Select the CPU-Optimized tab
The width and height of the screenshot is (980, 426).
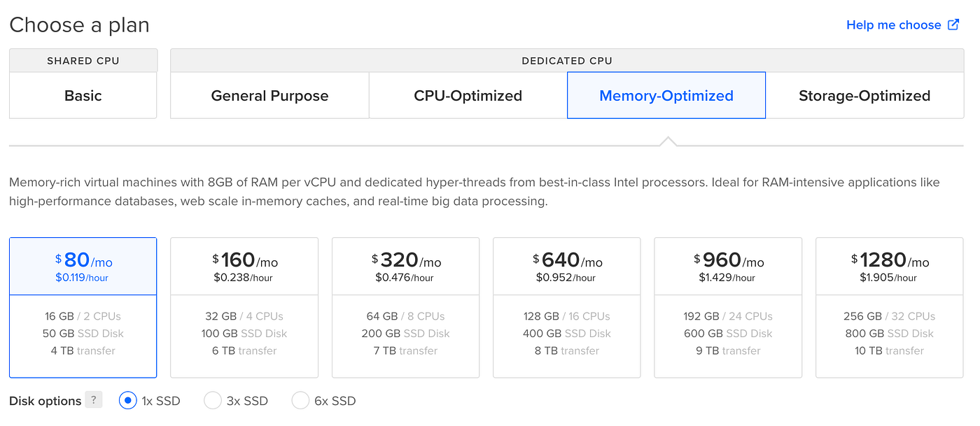[468, 96]
